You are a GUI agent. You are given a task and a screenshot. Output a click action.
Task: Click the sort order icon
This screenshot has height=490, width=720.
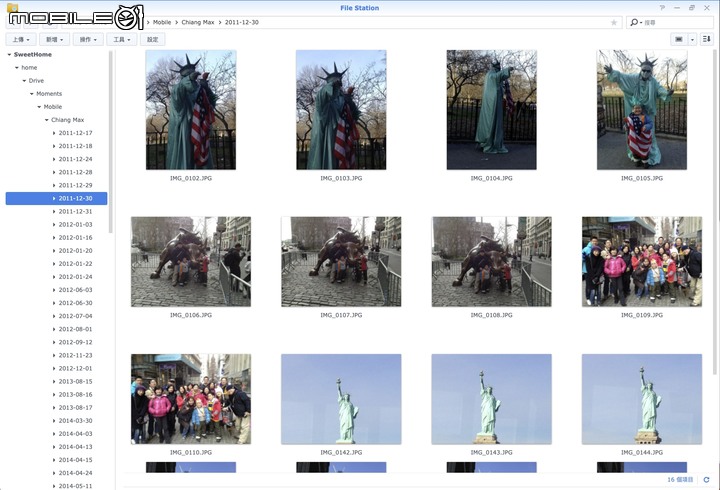707,39
